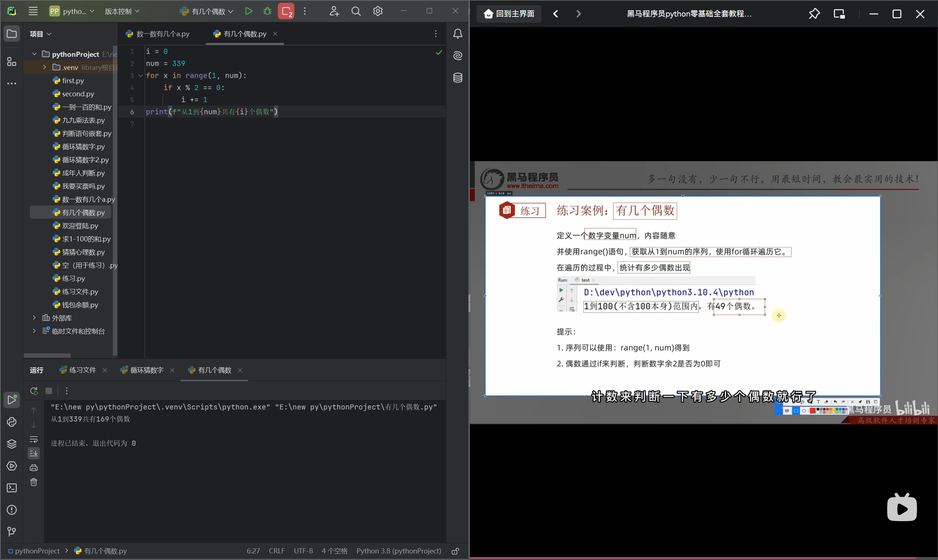Screen dimensions: 938x560
Task: Clear the console output with the trash icon
Action: [34, 482]
